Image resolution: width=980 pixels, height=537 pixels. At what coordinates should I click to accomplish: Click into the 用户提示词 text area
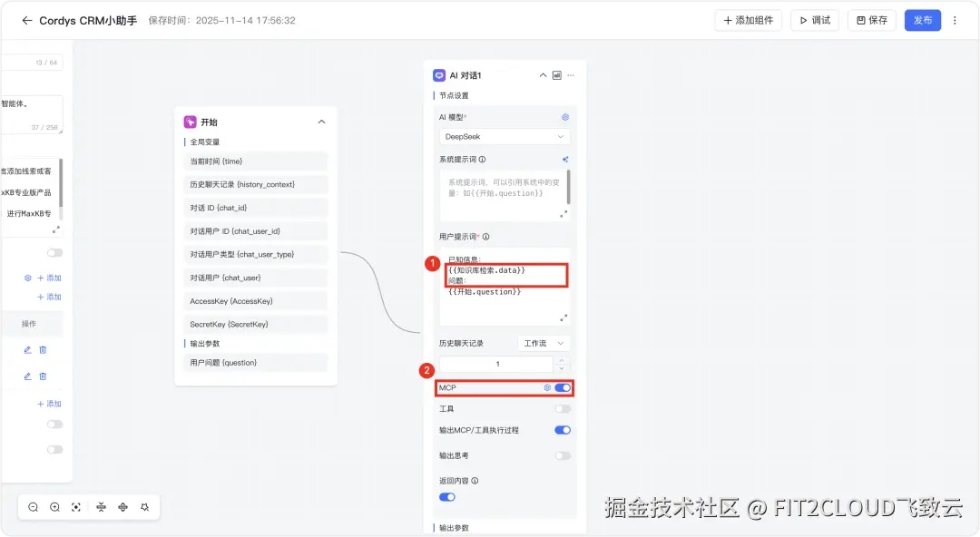point(505,287)
